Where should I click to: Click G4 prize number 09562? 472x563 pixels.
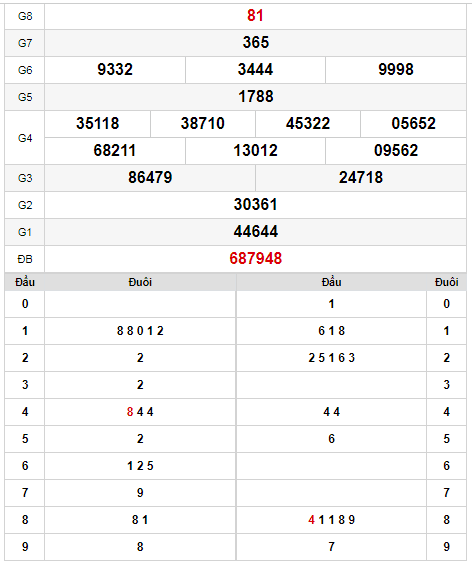tap(396, 150)
